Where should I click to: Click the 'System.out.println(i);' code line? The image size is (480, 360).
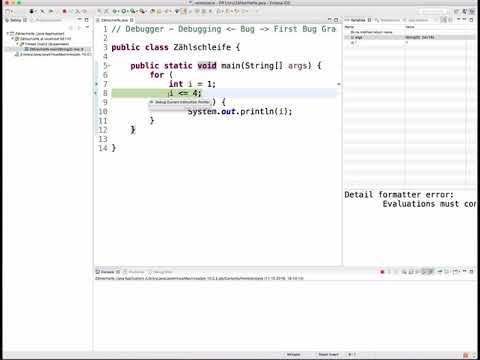240,111
